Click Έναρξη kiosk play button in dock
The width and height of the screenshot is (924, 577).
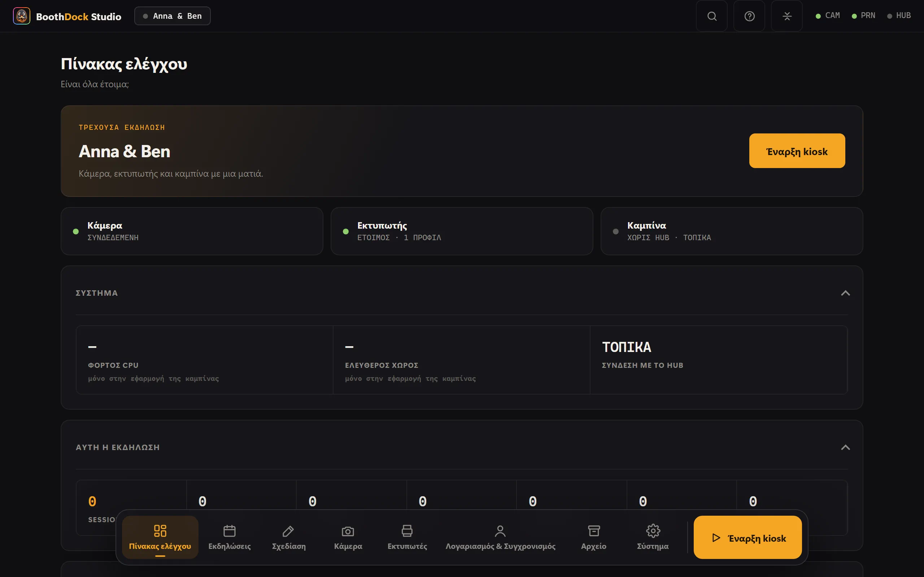pyautogui.click(x=748, y=537)
